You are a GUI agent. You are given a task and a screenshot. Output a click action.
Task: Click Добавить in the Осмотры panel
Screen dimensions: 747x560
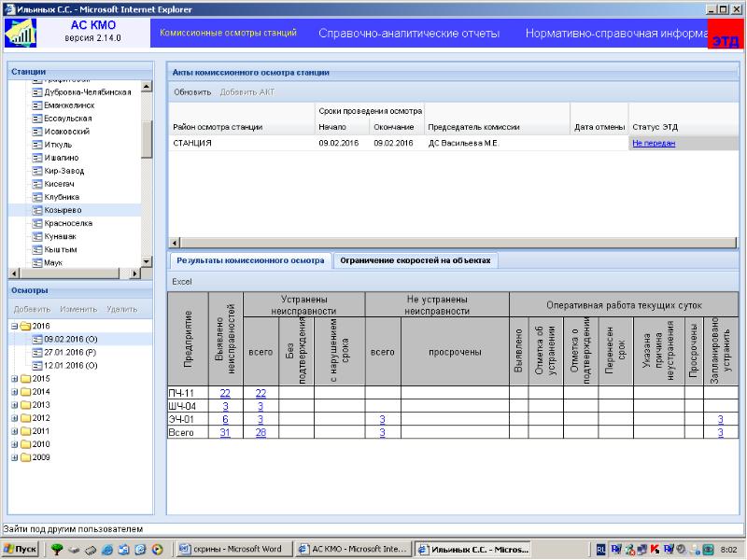[x=32, y=310]
